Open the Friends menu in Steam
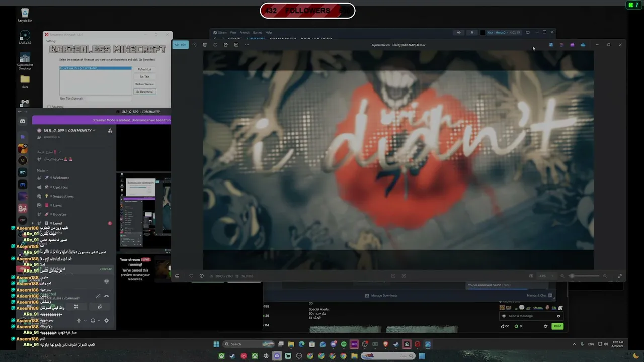The image size is (644, 362). click(x=245, y=32)
